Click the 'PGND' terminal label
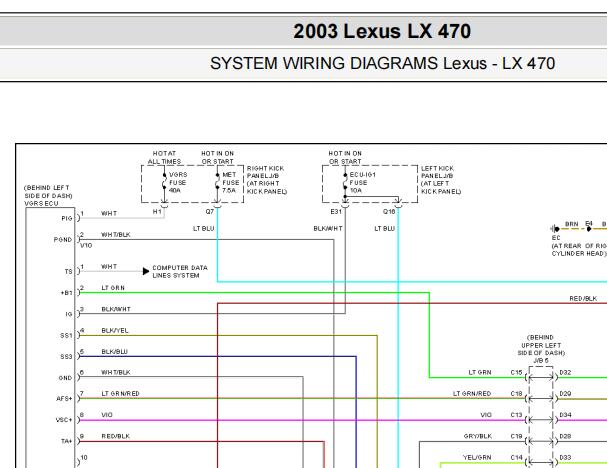This screenshot has height=468, width=607. click(x=63, y=240)
